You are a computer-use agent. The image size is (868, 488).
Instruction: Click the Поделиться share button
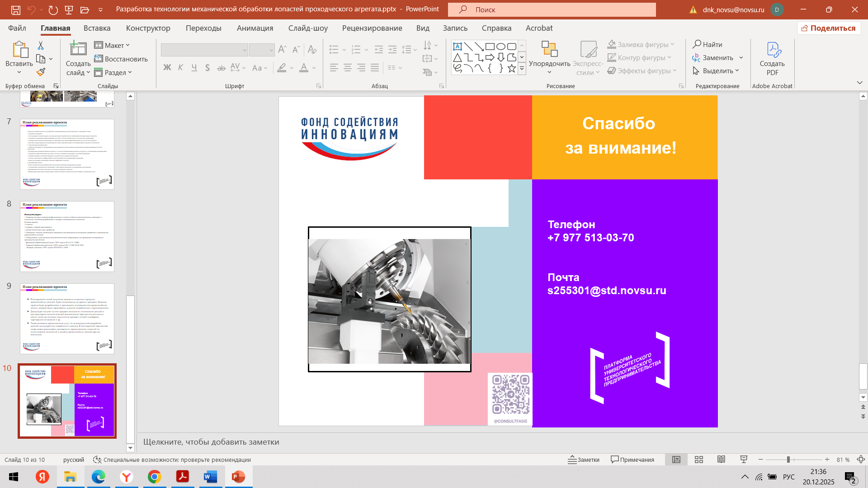829,28
